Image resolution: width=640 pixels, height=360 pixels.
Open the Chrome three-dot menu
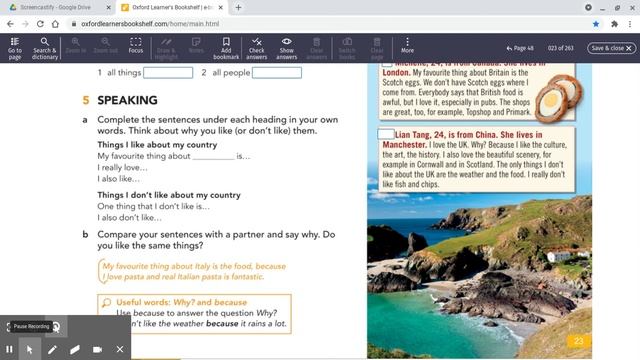click(x=630, y=24)
